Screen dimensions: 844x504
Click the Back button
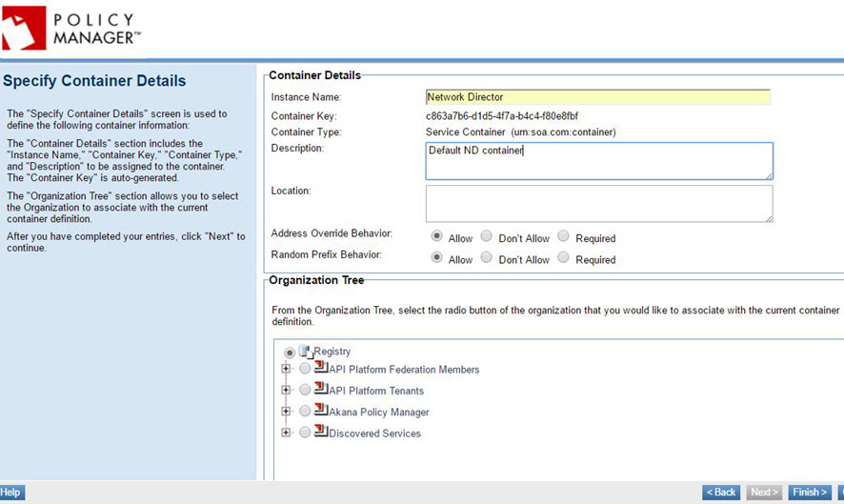[721, 493]
